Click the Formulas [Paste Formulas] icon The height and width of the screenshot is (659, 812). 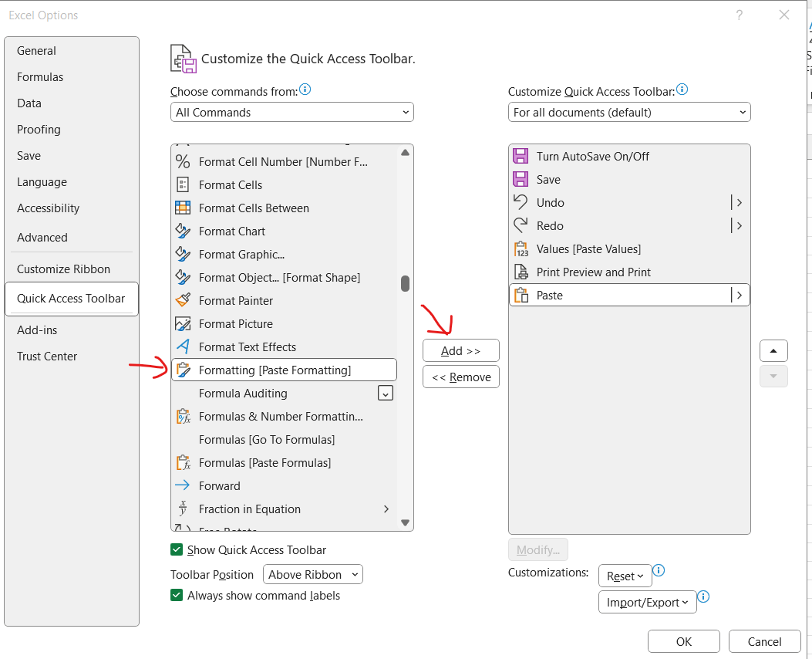(x=184, y=463)
